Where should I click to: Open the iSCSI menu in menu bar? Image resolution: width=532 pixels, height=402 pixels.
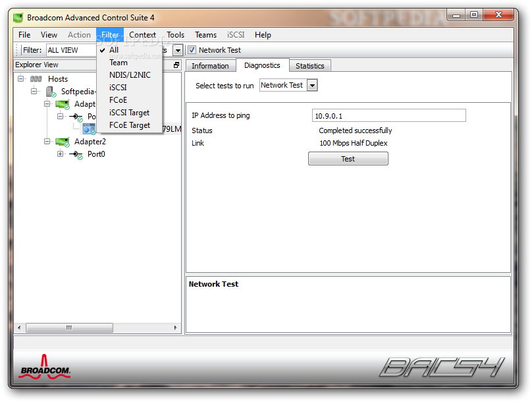pos(236,35)
